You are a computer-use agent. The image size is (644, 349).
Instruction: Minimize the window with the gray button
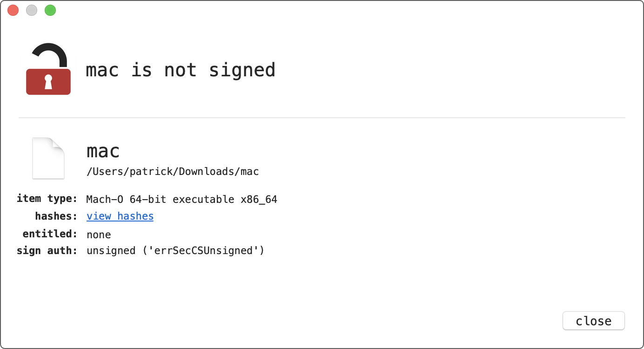tap(32, 10)
